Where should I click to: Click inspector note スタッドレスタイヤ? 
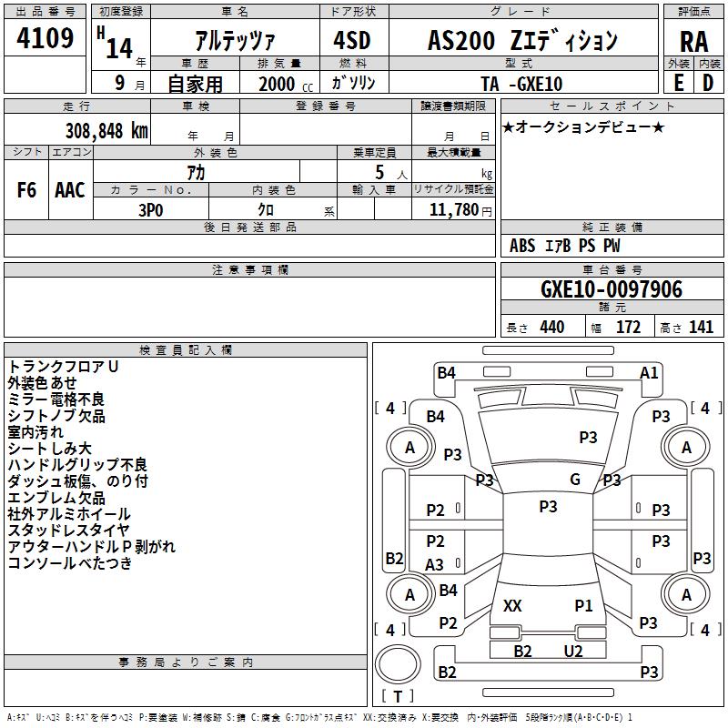click(x=68, y=531)
